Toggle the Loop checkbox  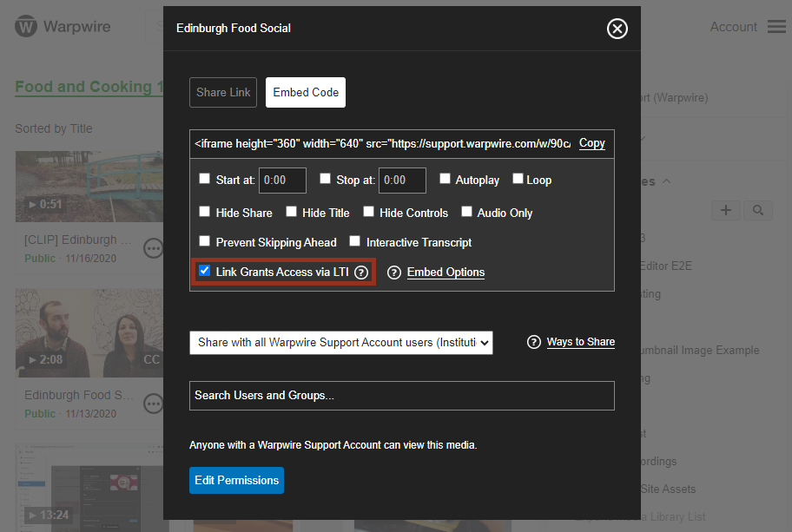518,179
